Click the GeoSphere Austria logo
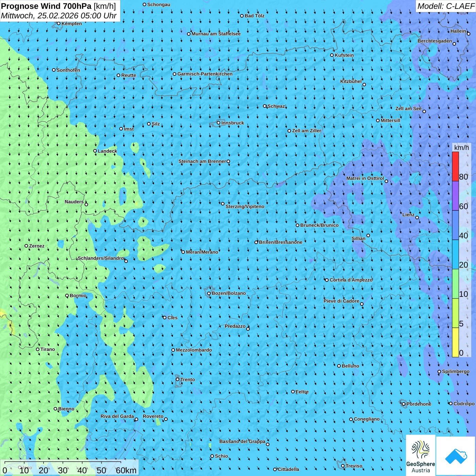Image resolution: width=476 pixels, height=476 pixels. click(421, 455)
